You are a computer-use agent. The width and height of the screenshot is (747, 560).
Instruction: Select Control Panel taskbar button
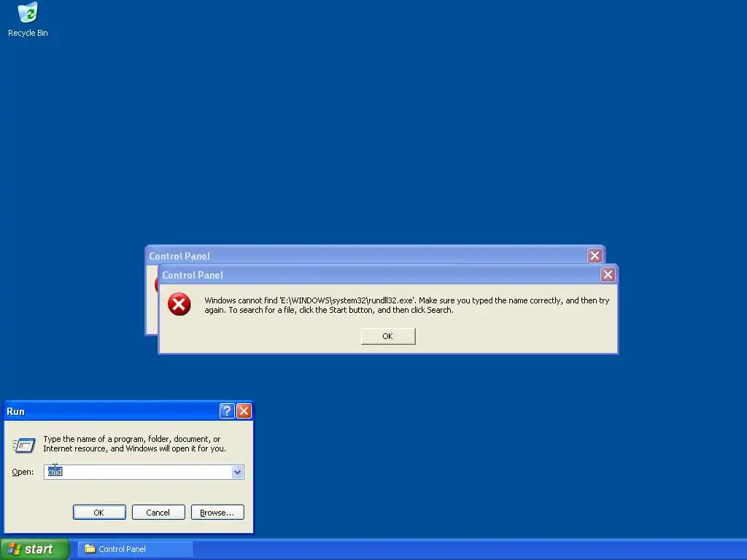click(135, 549)
